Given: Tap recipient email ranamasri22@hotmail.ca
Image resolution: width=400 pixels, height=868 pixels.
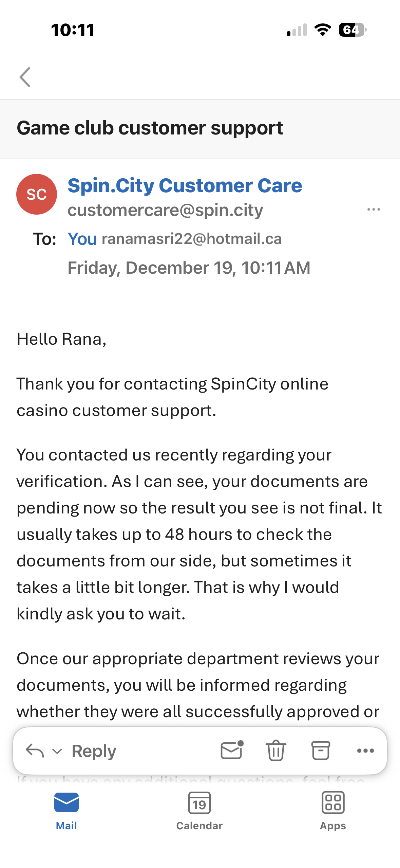Looking at the screenshot, I should [x=192, y=239].
